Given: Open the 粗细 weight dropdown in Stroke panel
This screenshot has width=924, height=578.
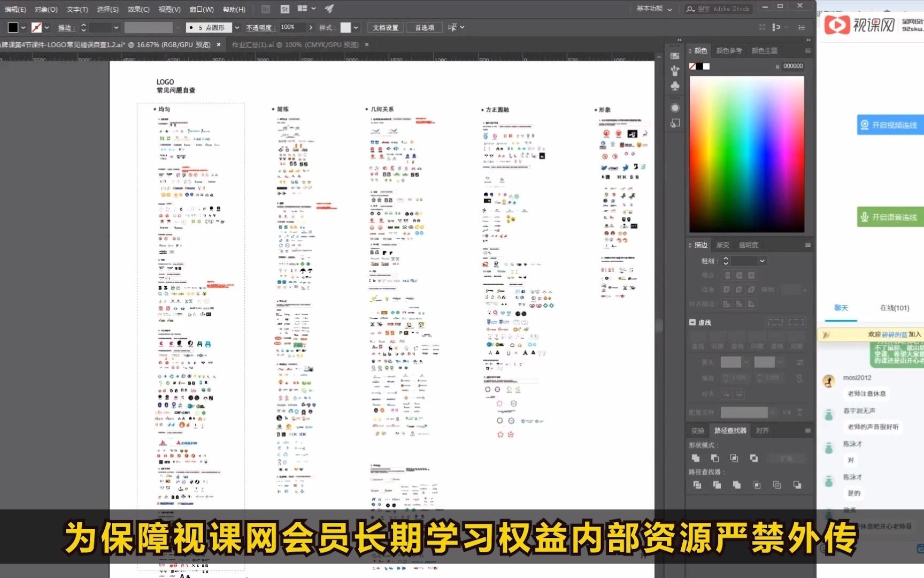Looking at the screenshot, I should (x=763, y=261).
